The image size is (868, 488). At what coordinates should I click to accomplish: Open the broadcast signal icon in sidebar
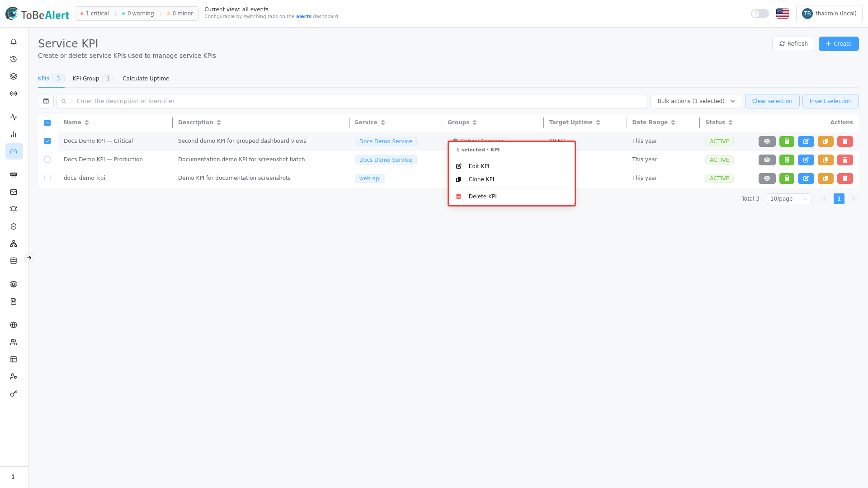tap(14, 94)
